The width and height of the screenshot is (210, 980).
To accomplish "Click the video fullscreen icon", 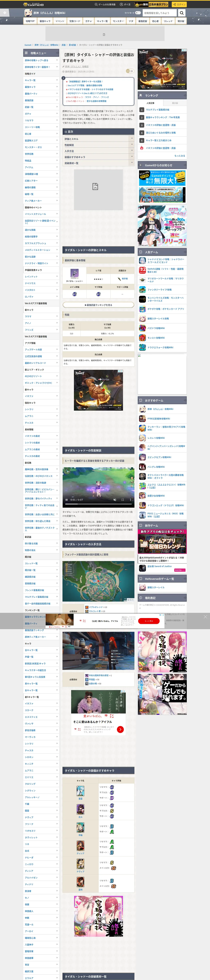I will coord(123,500).
